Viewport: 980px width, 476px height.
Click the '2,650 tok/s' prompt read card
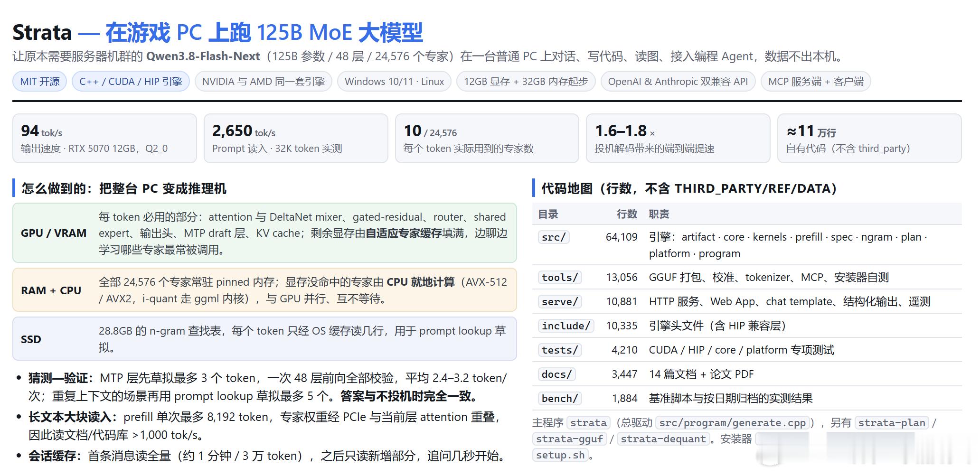coord(296,138)
